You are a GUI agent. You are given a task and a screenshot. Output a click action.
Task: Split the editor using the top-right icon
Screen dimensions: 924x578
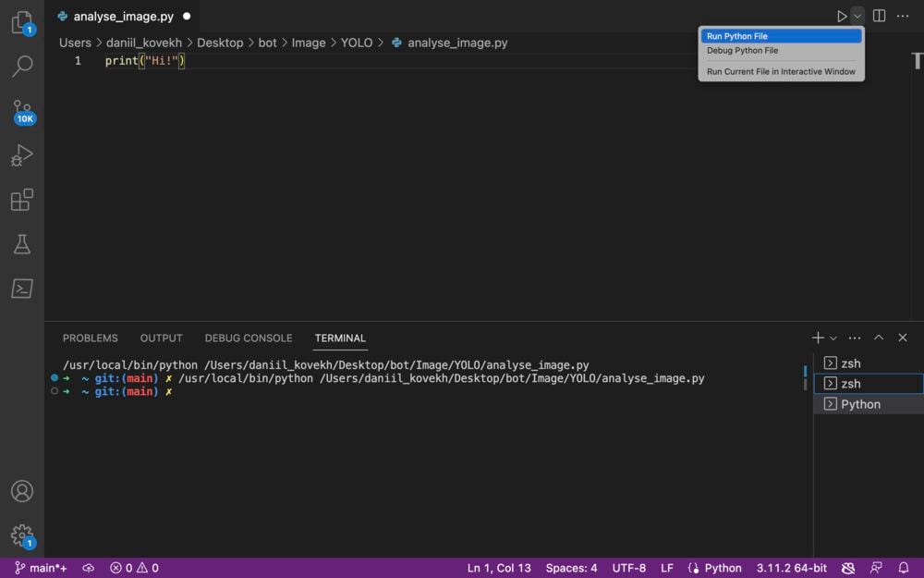(878, 16)
